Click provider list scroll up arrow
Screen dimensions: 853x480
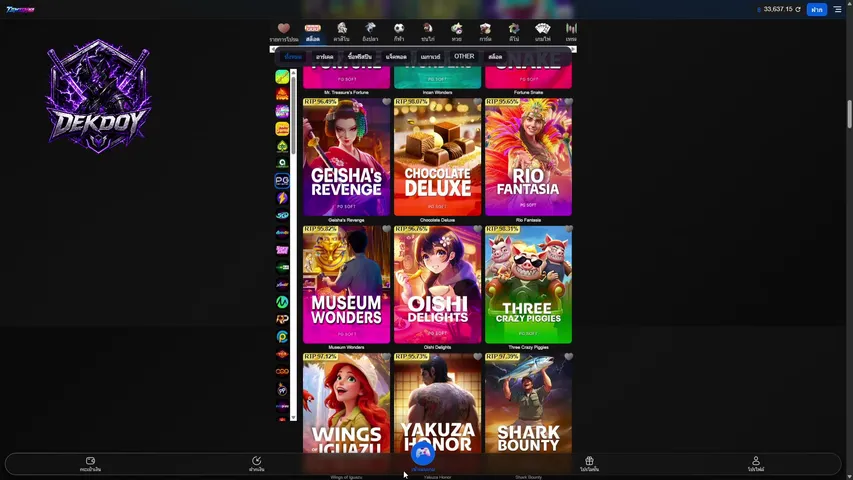[x=293, y=72]
